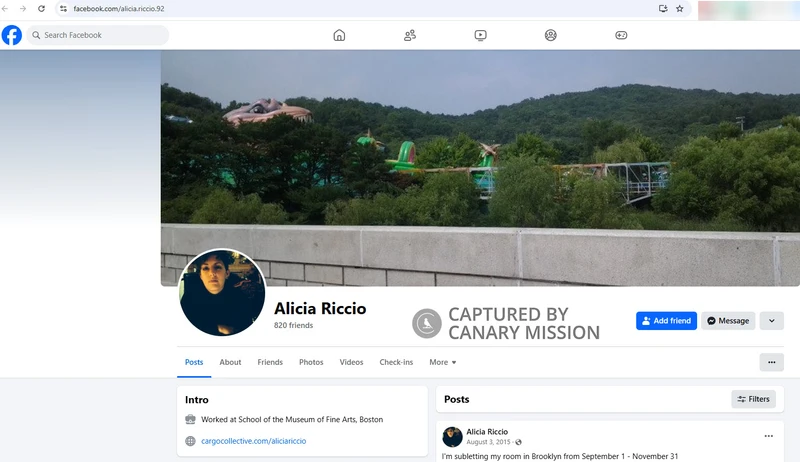The image size is (800, 462).
Task: Click the install app icon in address bar
Action: tap(663, 9)
